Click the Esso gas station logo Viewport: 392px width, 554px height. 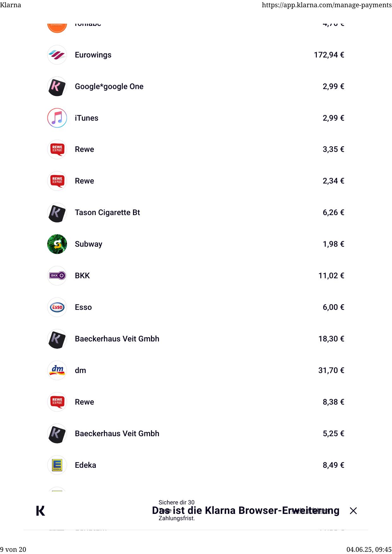57,307
